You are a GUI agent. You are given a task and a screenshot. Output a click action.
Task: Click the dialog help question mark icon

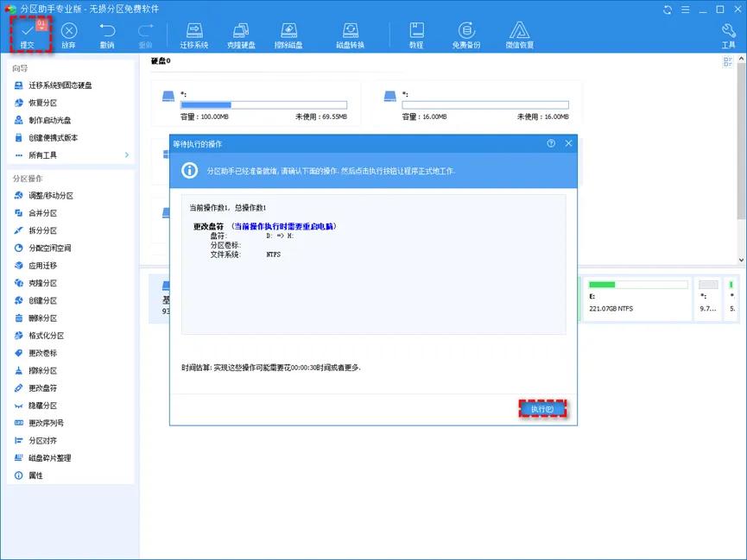[x=551, y=143]
